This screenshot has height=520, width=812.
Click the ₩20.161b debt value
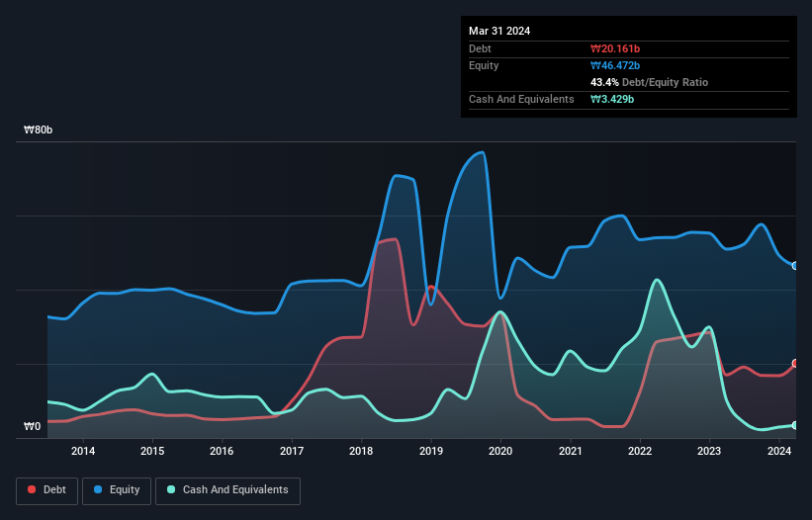[x=615, y=48]
